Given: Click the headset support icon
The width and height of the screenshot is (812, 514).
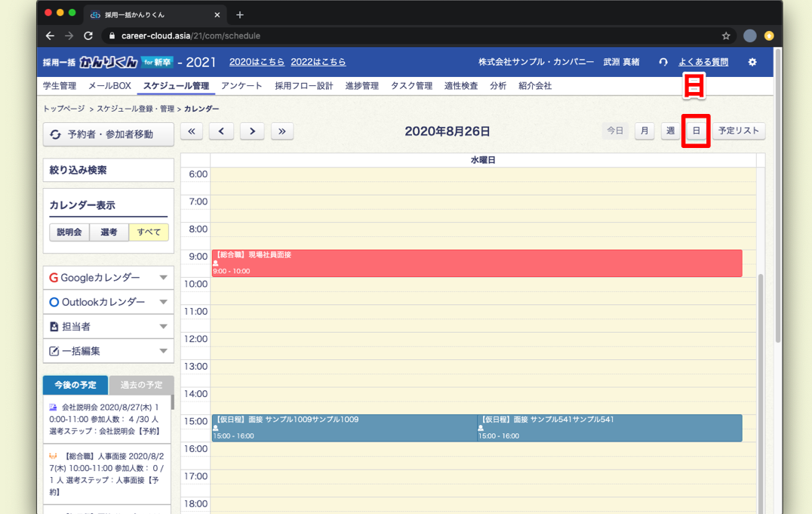Looking at the screenshot, I should point(663,62).
